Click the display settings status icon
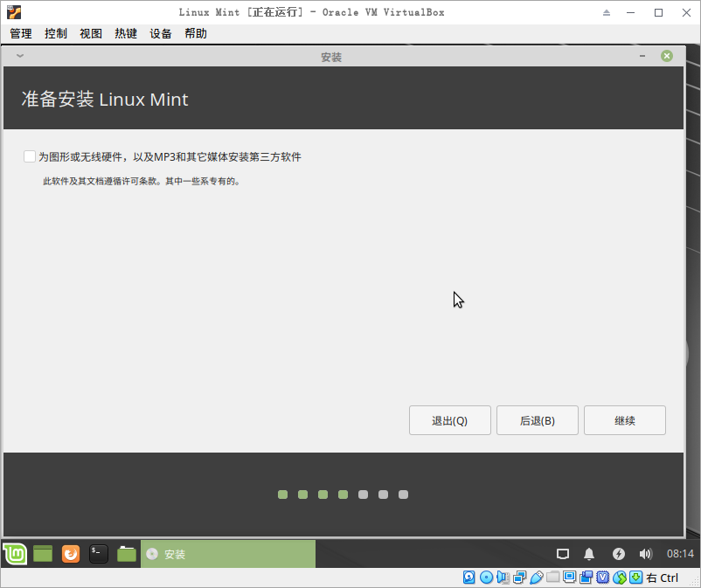Image resolution: width=701 pixels, height=588 pixels. tap(570, 578)
